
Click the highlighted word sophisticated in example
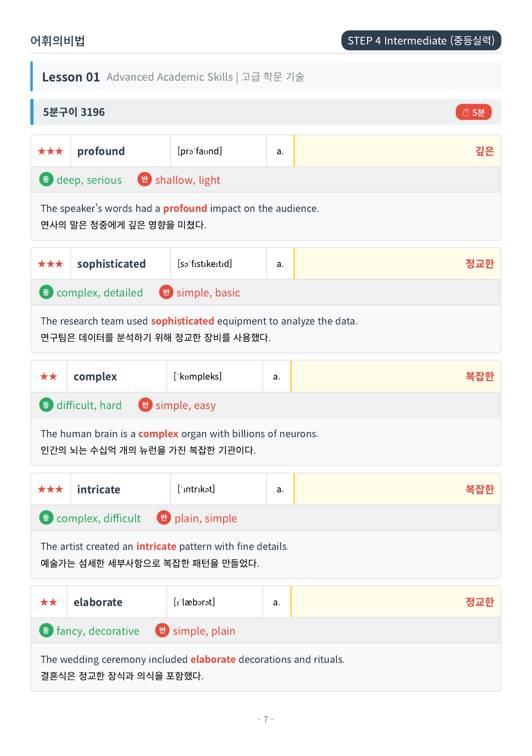(x=183, y=321)
